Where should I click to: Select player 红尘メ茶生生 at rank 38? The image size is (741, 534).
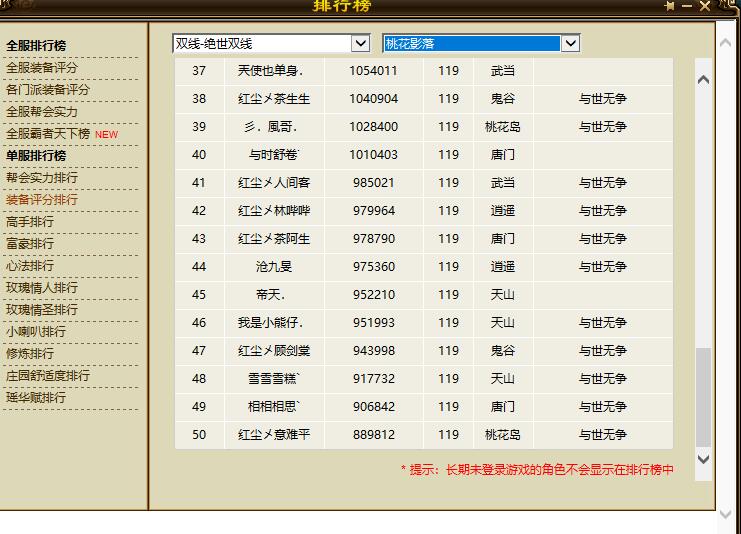(x=274, y=99)
